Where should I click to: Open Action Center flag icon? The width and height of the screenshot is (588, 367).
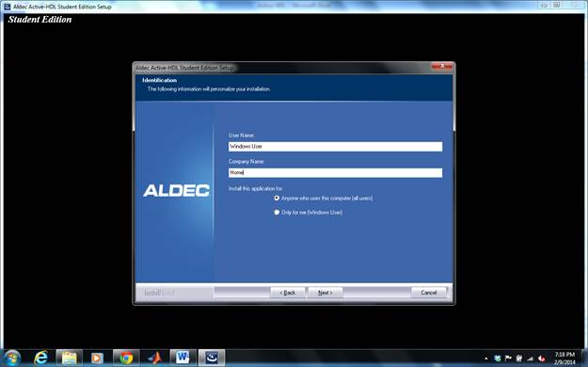tap(508, 359)
